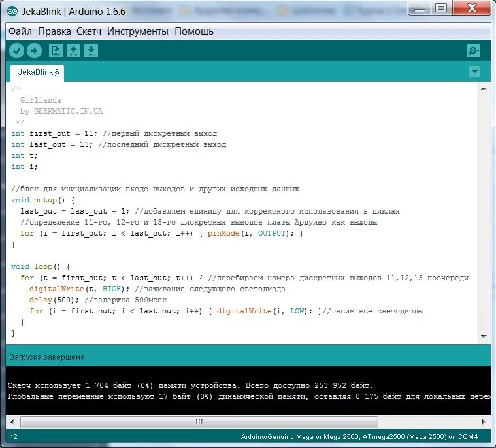This screenshot has width=496, height=448.
Task: Click the line "int last_out = 13;"
Action: (x=52, y=144)
